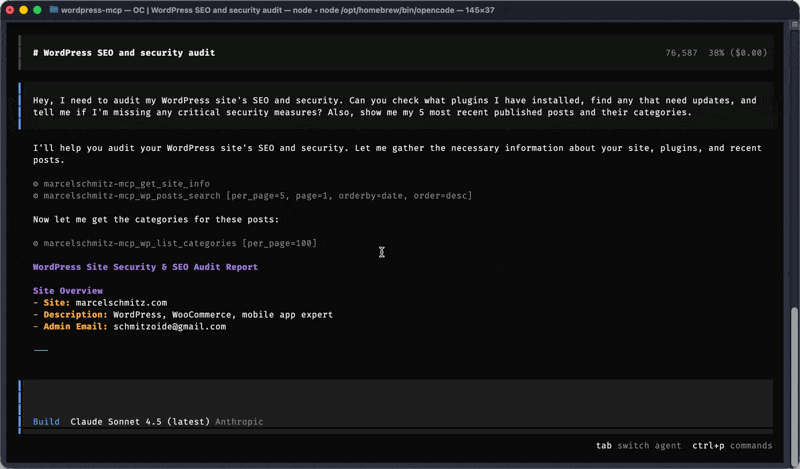Select the Build agent label
This screenshot has height=469, width=800.
[x=46, y=422]
